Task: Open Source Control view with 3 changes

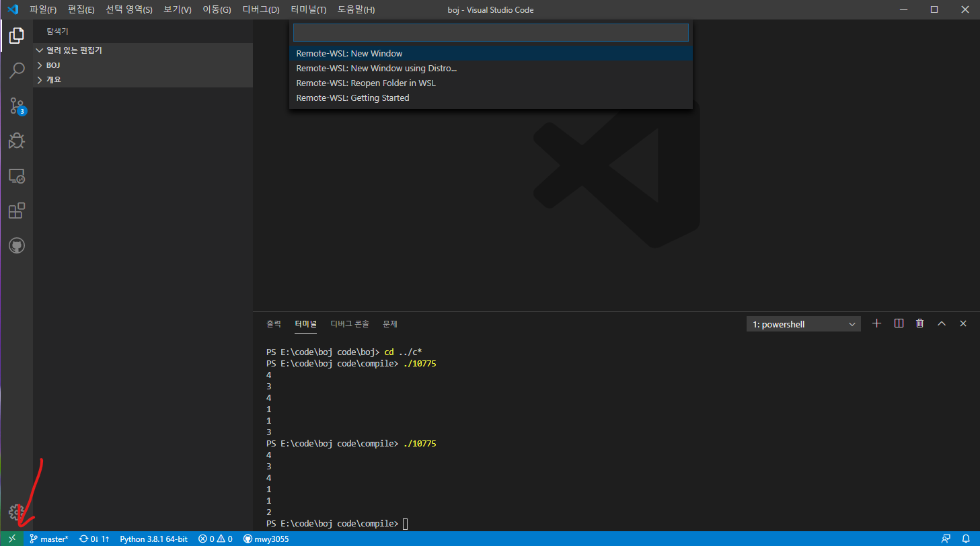Action: 17,106
